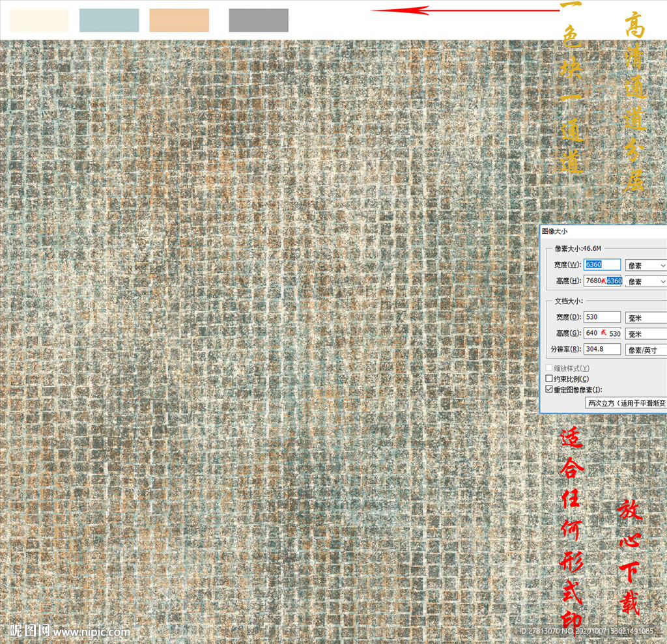
Task: Click the pixel 高度(H) input field
Action: (603, 281)
